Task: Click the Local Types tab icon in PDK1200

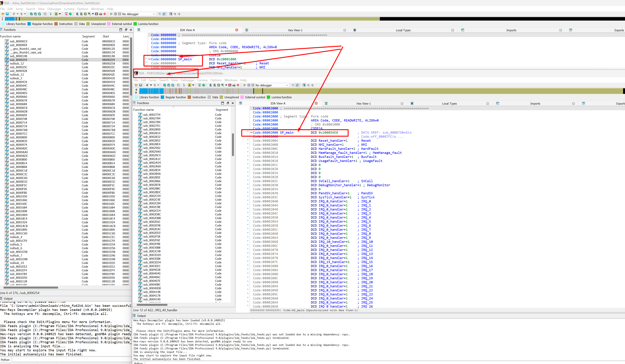Action: [412, 103]
